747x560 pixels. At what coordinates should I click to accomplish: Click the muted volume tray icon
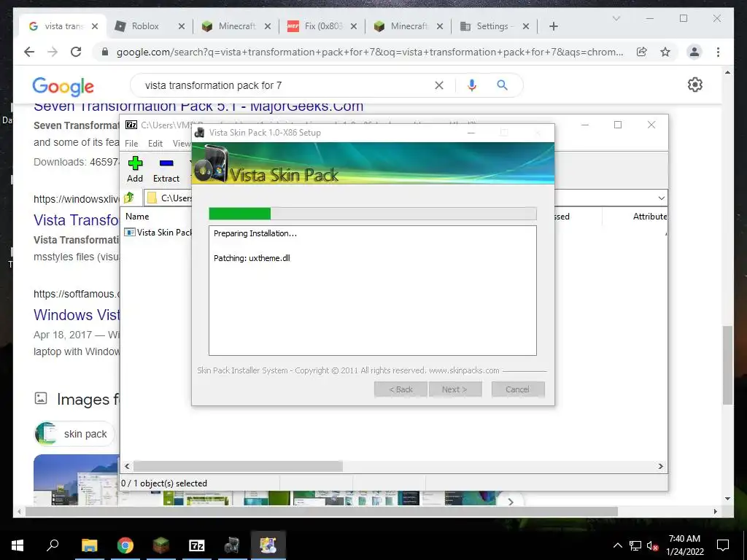coord(652,545)
